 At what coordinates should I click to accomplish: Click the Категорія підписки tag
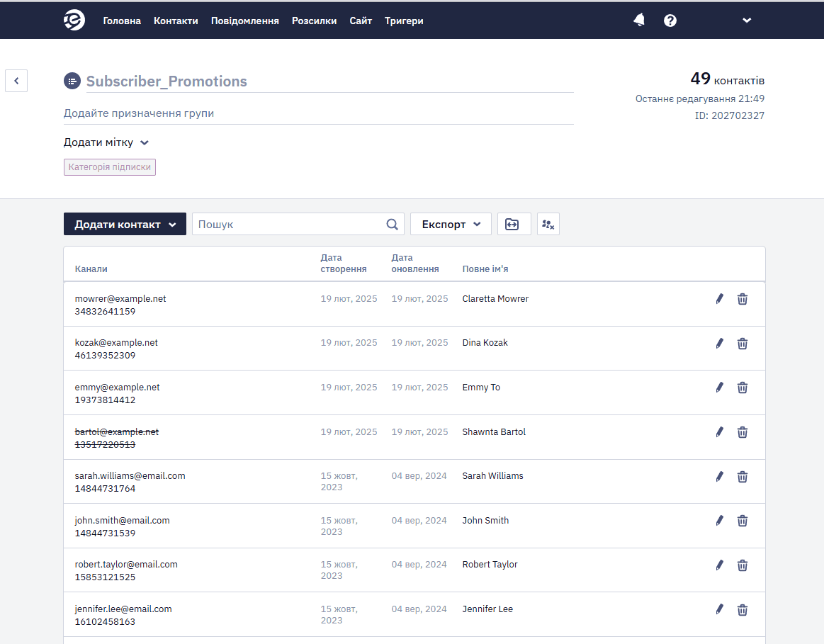pyautogui.click(x=110, y=167)
